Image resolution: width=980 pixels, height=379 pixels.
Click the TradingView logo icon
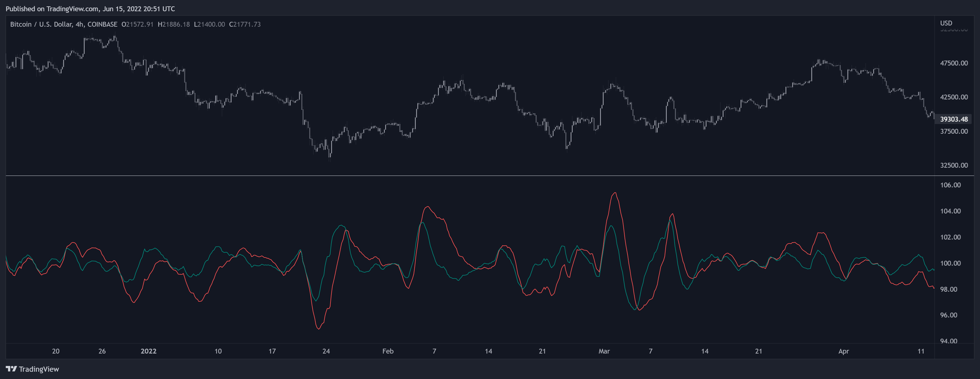(12, 369)
